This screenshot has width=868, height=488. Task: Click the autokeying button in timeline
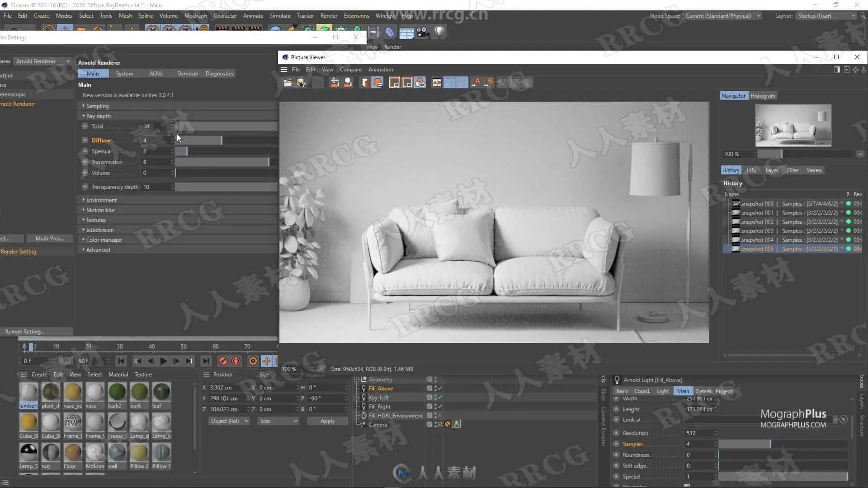tap(236, 361)
